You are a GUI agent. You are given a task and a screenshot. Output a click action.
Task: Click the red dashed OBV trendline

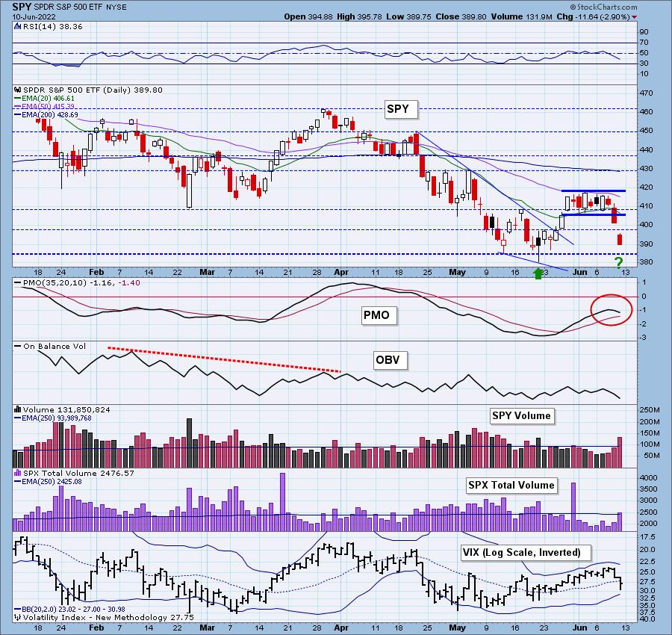[224, 359]
